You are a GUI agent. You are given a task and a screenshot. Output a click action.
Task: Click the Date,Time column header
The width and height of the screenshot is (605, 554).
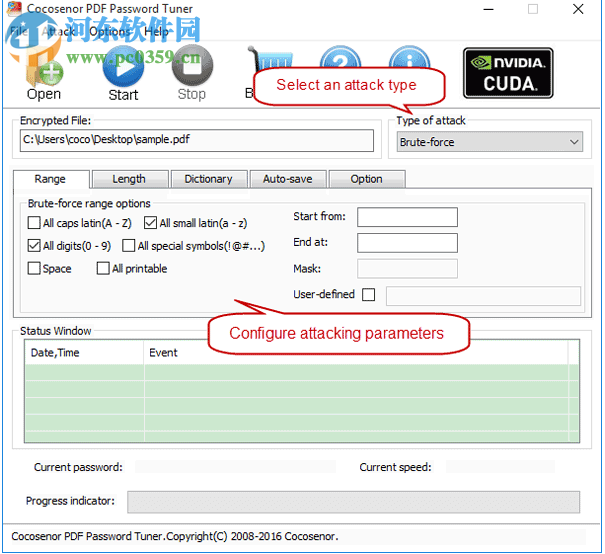click(x=84, y=353)
